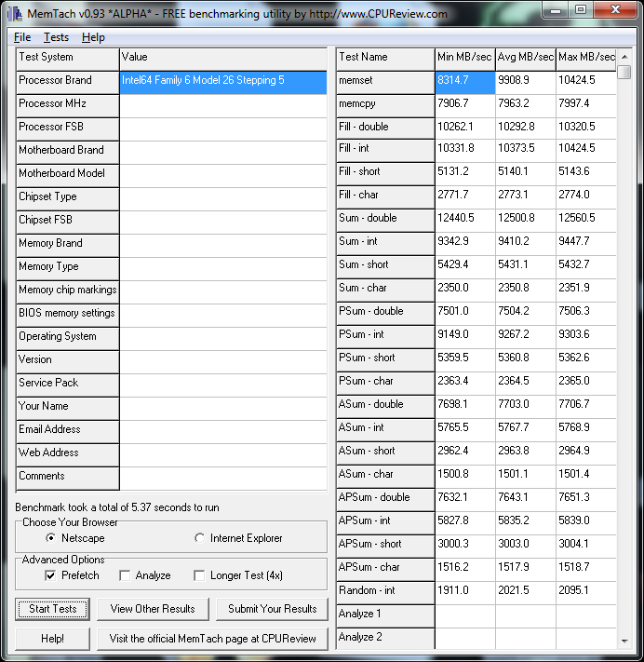Click the Comments value field
The height and width of the screenshot is (662, 644).
tap(223, 478)
